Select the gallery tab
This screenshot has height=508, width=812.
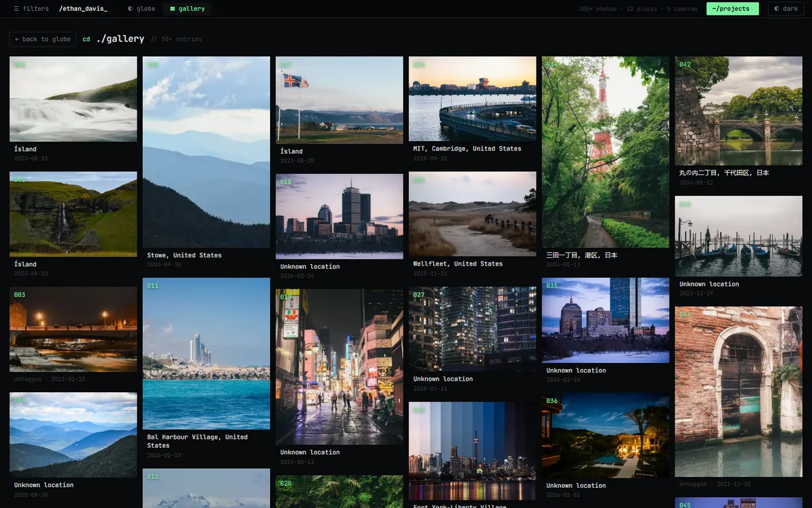[187, 9]
